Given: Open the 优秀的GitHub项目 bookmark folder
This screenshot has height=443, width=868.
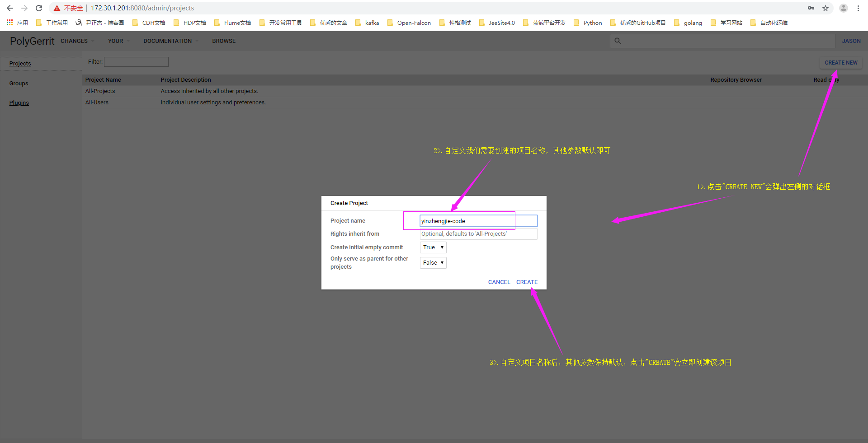Looking at the screenshot, I should (638, 23).
